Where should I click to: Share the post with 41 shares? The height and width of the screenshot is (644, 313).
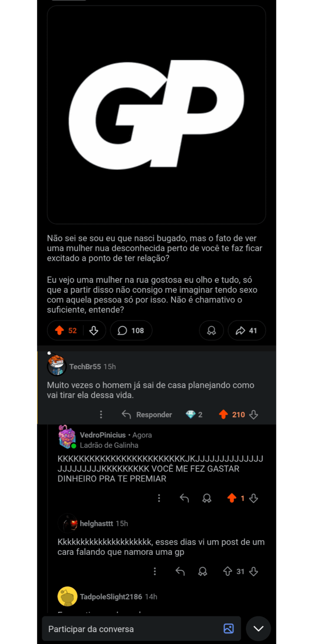pyautogui.click(x=247, y=331)
